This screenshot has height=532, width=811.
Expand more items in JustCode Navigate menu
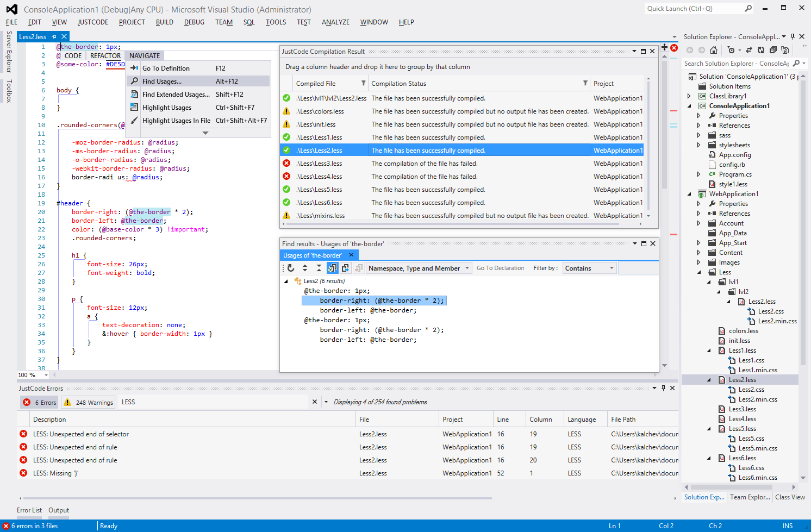pyautogui.click(x=205, y=133)
